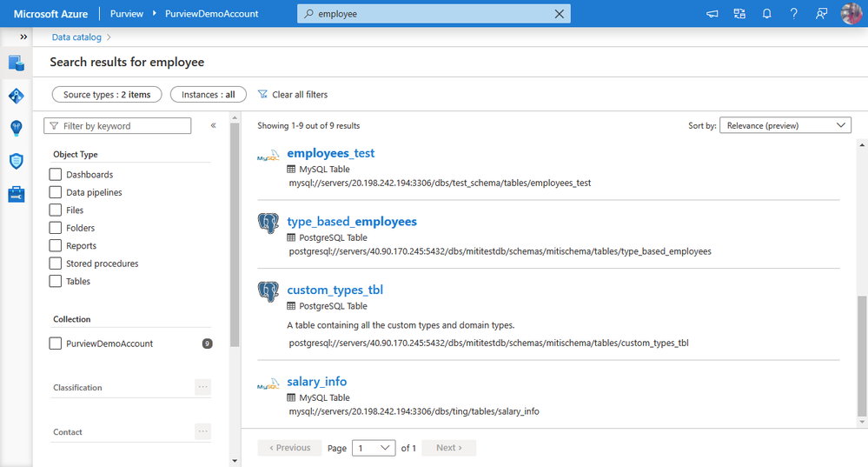The height and width of the screenshot is (467, 868).
Task: Open the help question mark icon
Action: [x=794, y=14]
